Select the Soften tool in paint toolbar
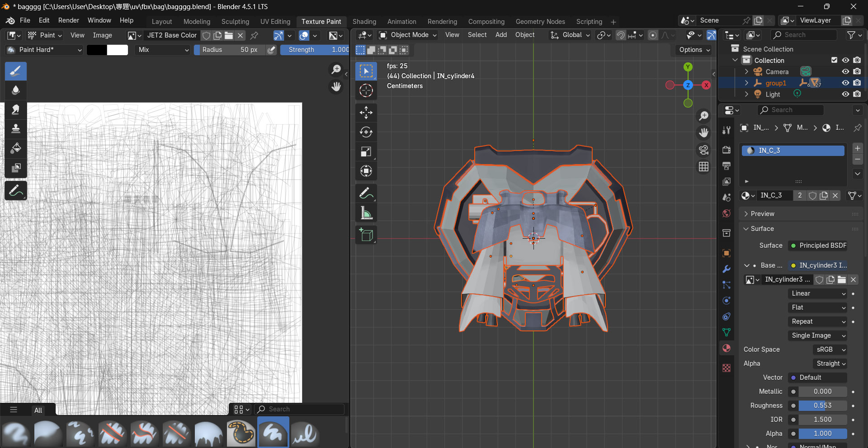868x448 pixels. click(16, 90)
